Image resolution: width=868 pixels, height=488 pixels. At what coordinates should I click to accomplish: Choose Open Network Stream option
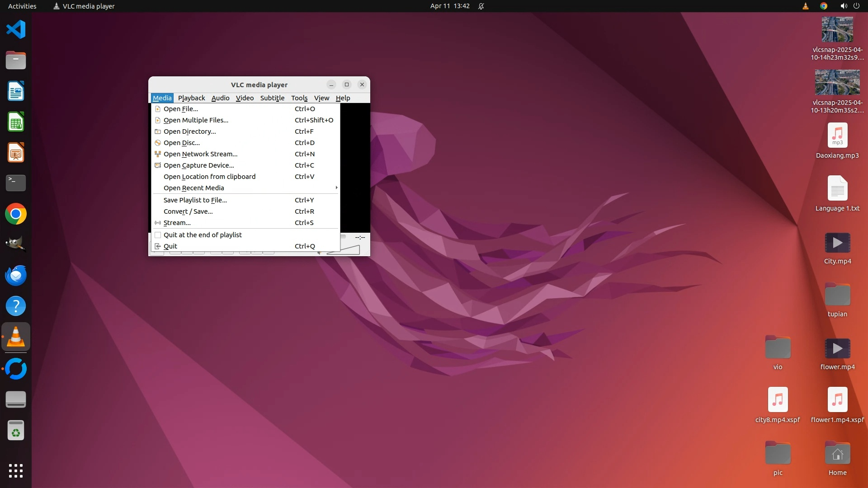200,154
